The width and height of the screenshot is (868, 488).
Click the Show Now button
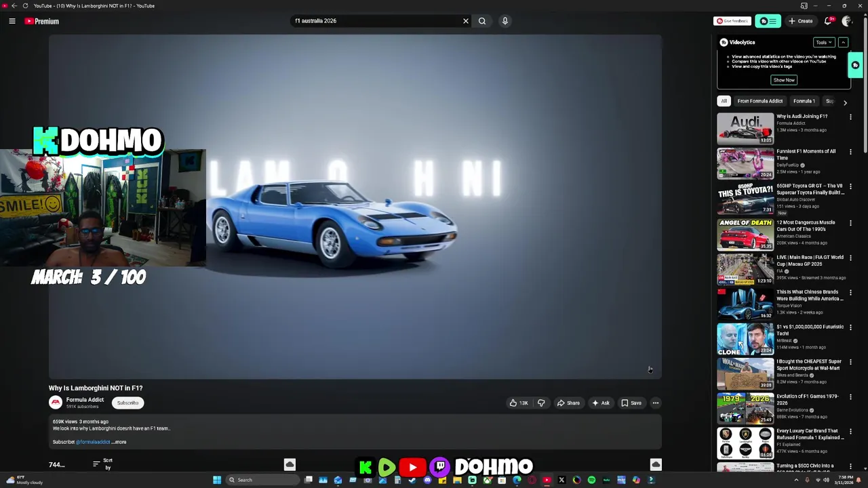pyautogui.click(x=784, y=80)
